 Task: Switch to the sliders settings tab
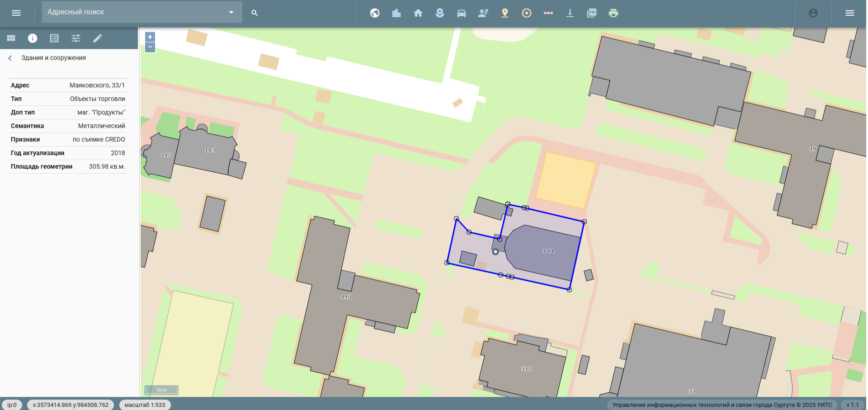tap(76, 38)
